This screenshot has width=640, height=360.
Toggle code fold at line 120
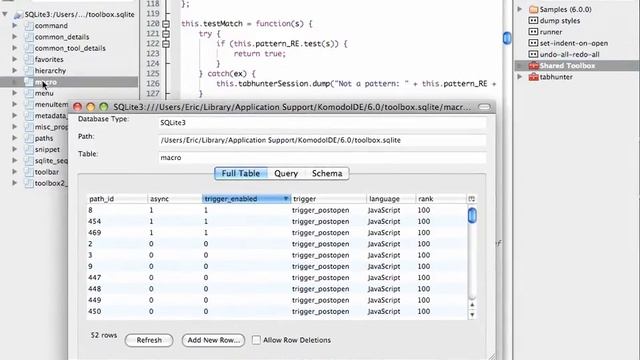166,24
